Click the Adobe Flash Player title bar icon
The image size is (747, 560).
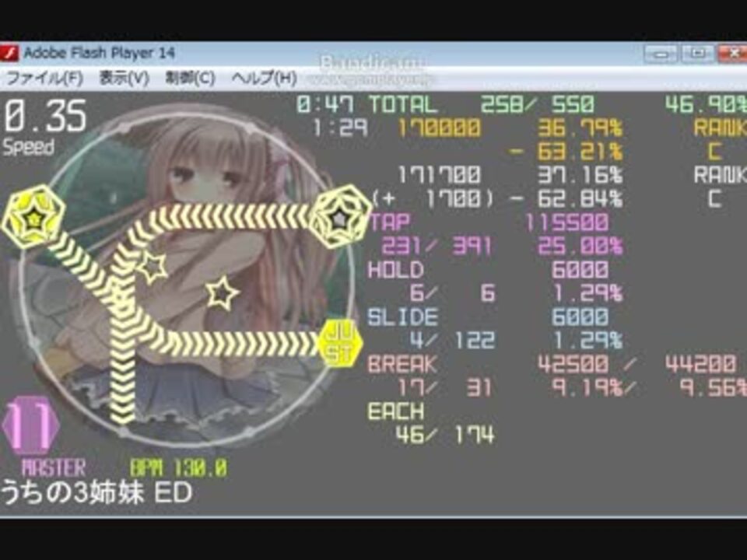[x=9, y=52]
